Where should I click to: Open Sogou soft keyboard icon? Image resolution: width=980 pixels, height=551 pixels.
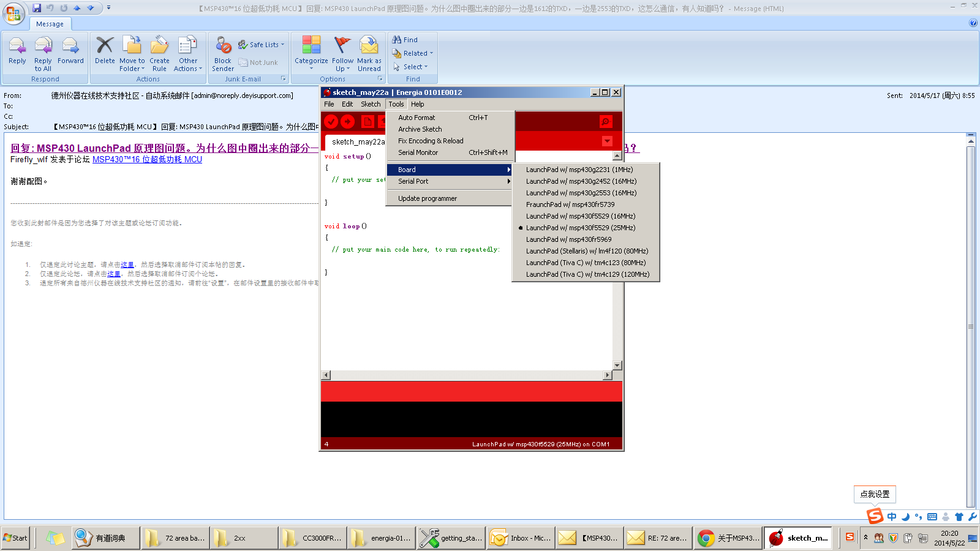(932, 517)
